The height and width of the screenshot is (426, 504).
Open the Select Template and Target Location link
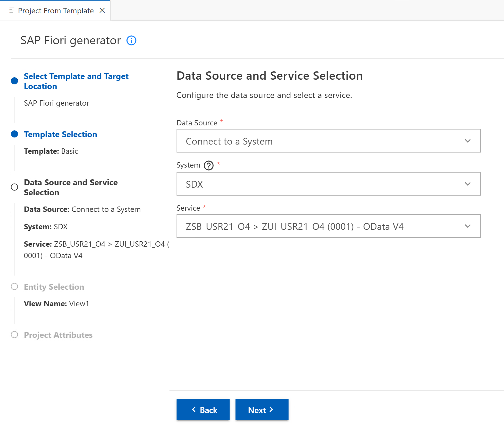[76, 81]
